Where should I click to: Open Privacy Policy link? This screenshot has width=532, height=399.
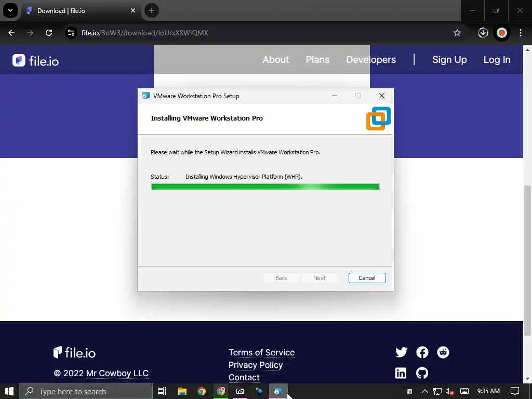256,365
